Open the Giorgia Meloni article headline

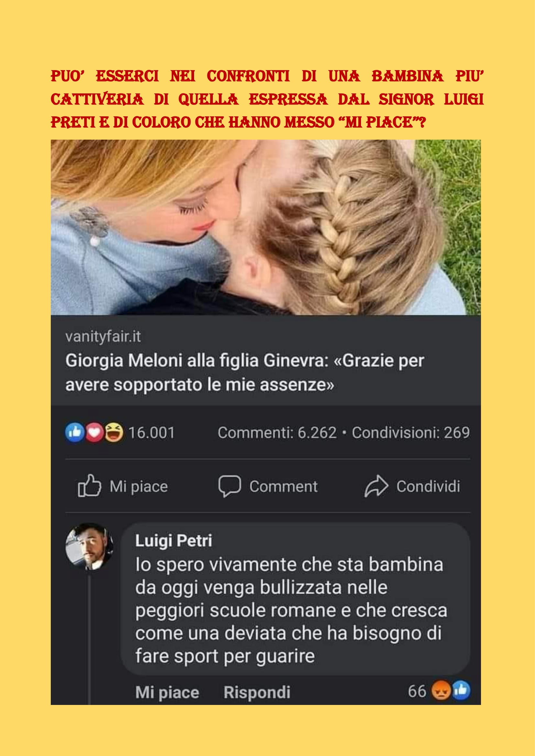245,372
